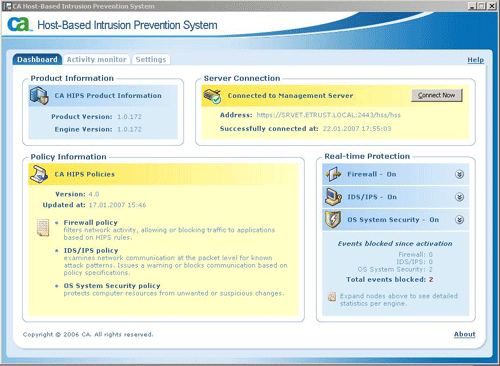Click the OS System Security policy heading
Screen dimensions: 500x366
pyautogui.click(x=112, y=286)
